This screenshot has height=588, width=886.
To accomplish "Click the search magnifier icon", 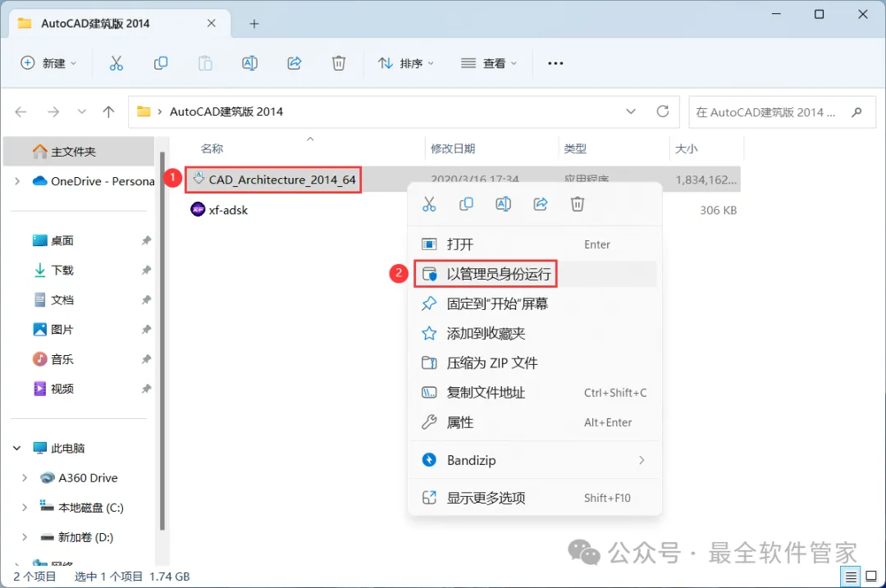I will coord(856,112).
